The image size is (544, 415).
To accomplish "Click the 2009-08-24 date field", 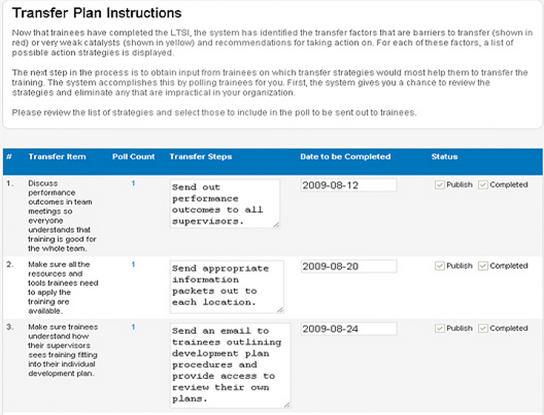I will point(349,329).
